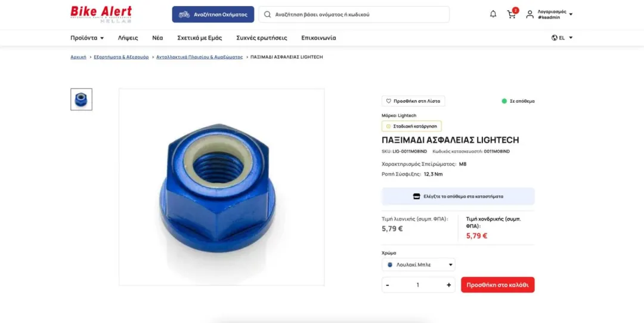
Task: Go to Συχνές ερωτήσεις page
Action: tap(262, 38)
